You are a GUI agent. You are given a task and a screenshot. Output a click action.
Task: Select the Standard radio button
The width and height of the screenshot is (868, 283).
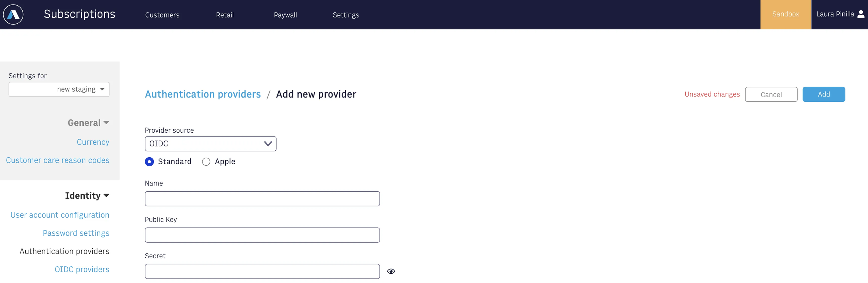149,162
